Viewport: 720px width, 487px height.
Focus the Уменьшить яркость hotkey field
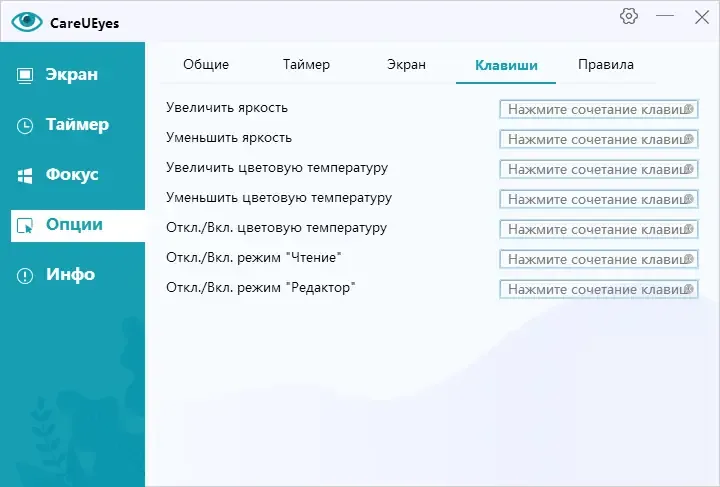(x=599, y=139)
